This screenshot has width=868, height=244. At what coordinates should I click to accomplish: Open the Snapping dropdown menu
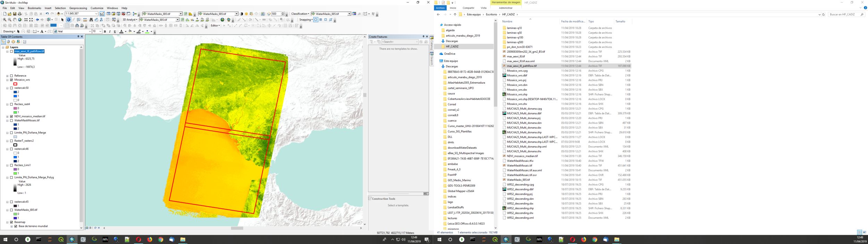(x=306, y=20)
